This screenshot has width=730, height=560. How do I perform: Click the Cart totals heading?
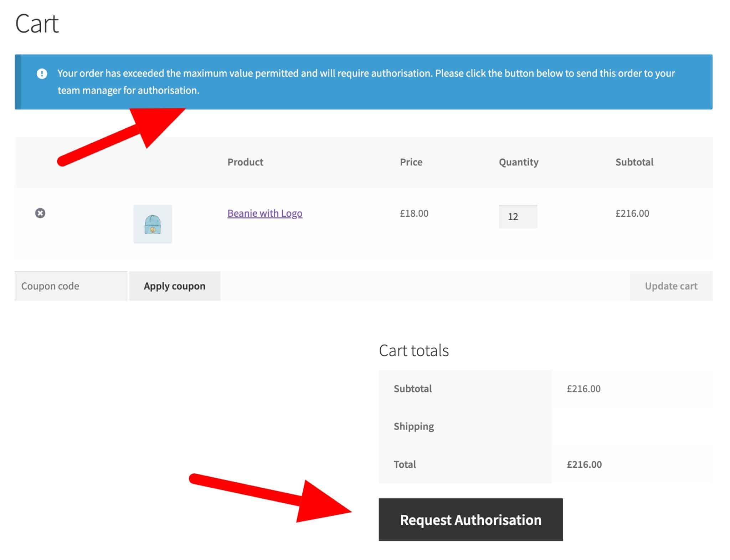click(x=413, y=350)
